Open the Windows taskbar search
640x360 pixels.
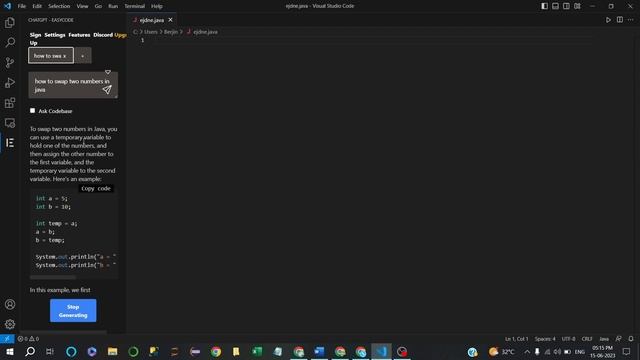click(30, 351)
